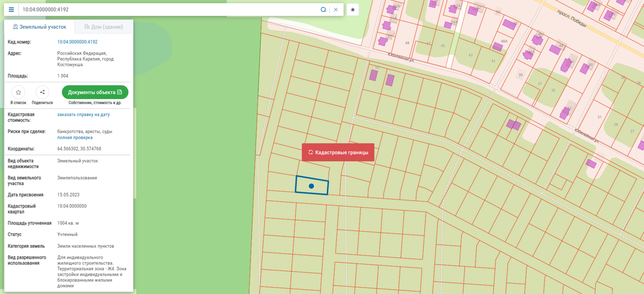The height and width of the screenshot is (294, 644).
Task: Click the blue marker dot on selected parcel
Action: point(311,186)
